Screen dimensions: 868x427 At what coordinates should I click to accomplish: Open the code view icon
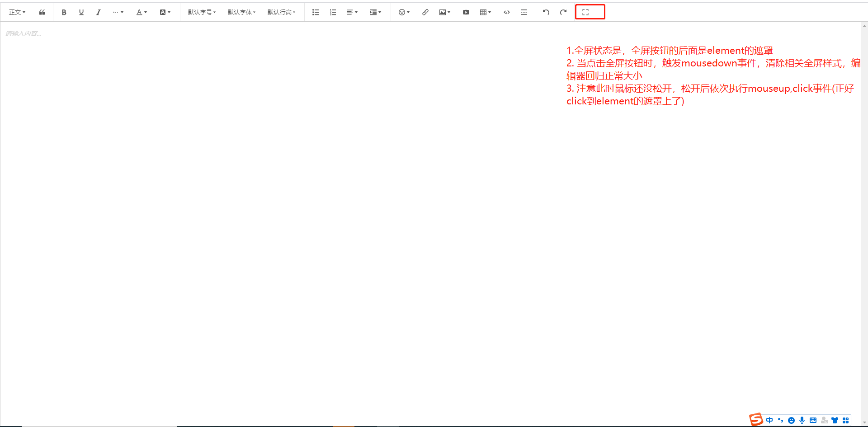[x=506, y=12]
